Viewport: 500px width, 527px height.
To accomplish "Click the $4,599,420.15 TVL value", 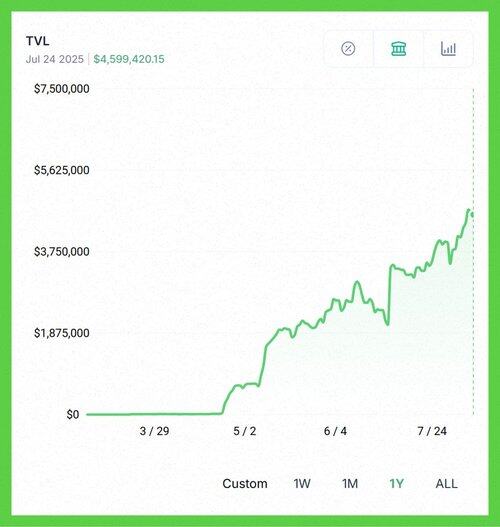I will [129, 59].
